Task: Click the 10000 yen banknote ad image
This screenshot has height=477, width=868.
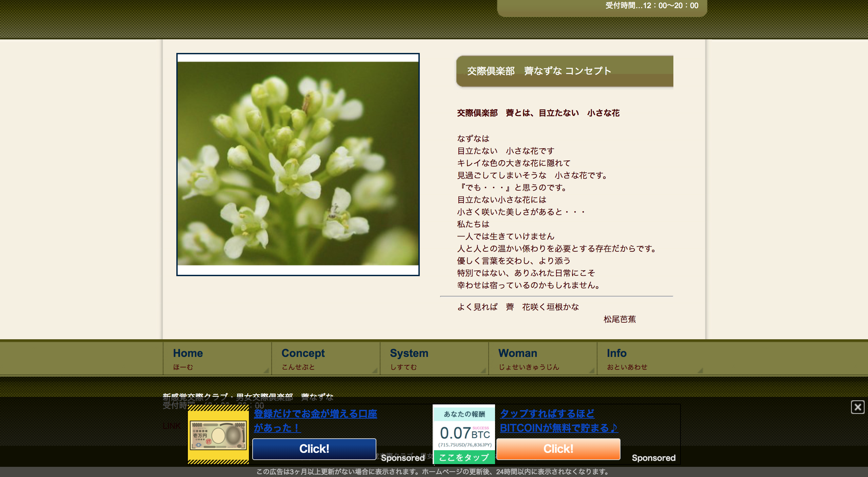Action: pyautogui.click(x=218, y=435)
